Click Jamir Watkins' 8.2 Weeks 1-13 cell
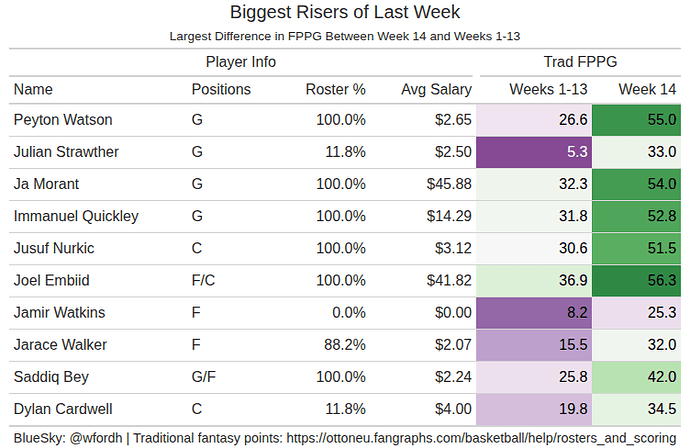Image resolution: width=690 pixels, height=447 pixels. click(x=535, y=312)
